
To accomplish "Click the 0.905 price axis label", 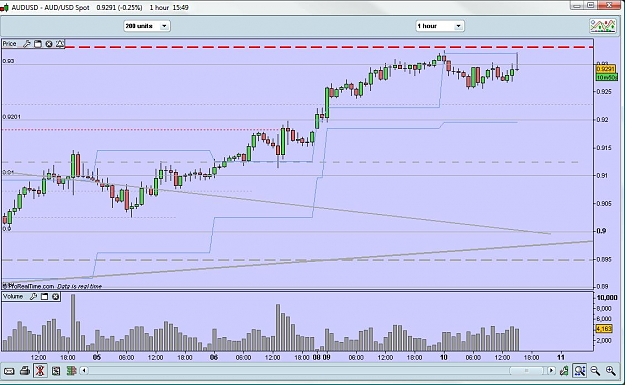I will tap(603, 204).
